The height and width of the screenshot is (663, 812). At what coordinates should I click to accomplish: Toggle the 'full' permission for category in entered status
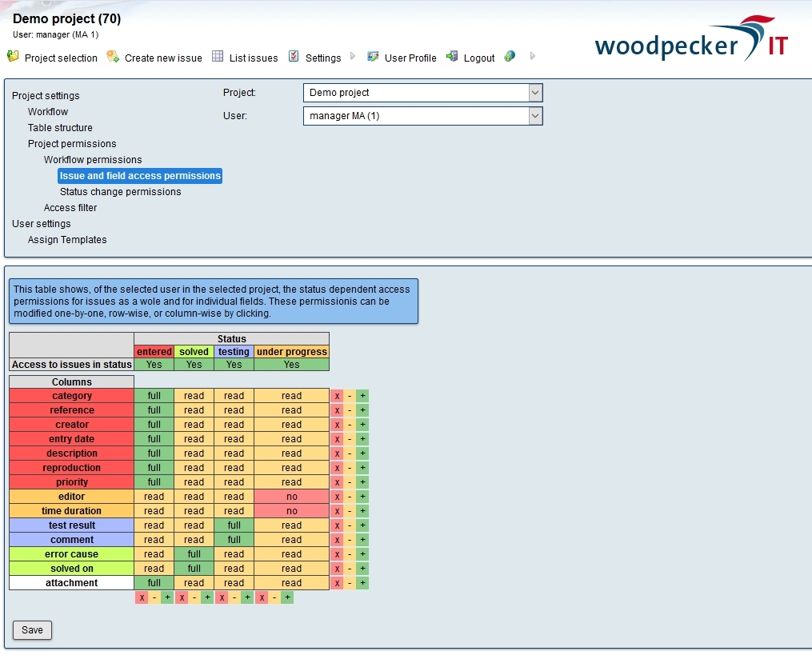(154, 395)
